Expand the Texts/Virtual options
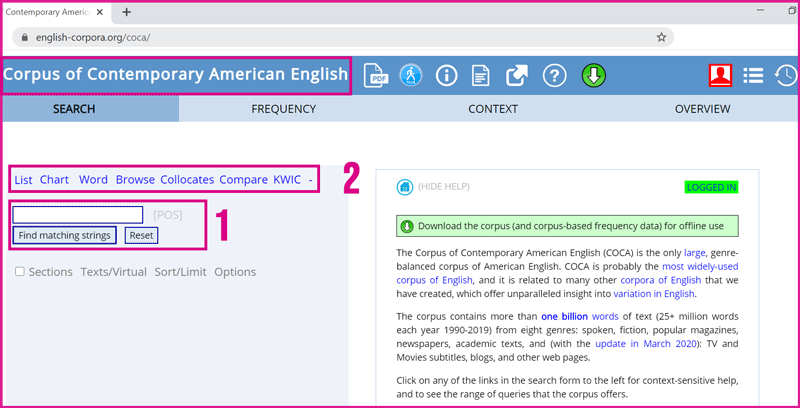The width and height of the screenshot is (800, 408). (x=113, y=272)
